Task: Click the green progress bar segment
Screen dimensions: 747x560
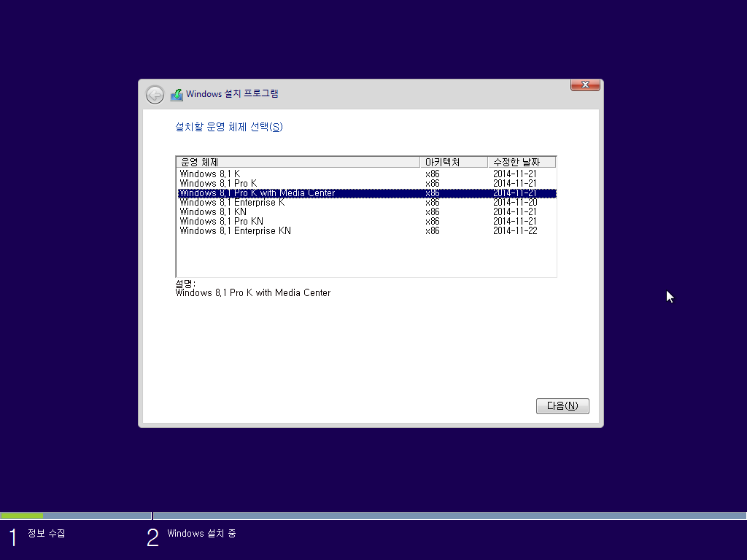Action: [22, 516]
